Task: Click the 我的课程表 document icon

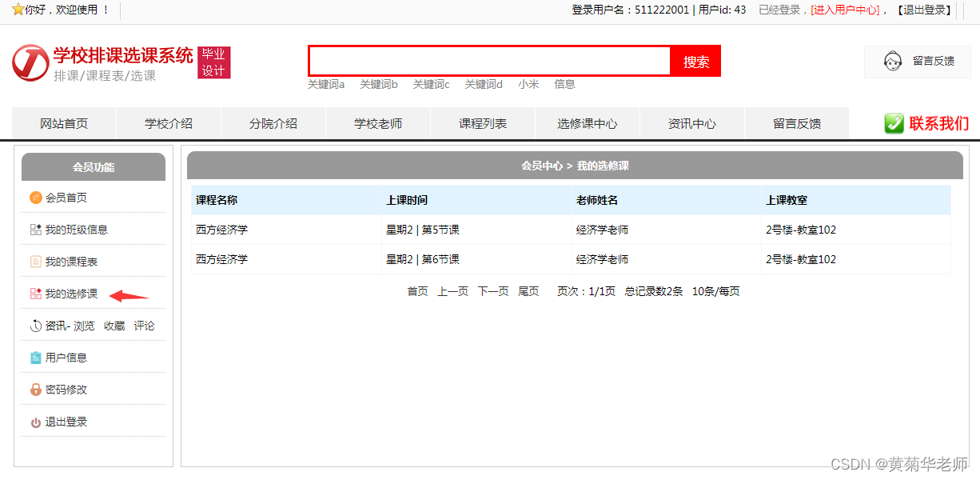Action: [x=36, y=262]
